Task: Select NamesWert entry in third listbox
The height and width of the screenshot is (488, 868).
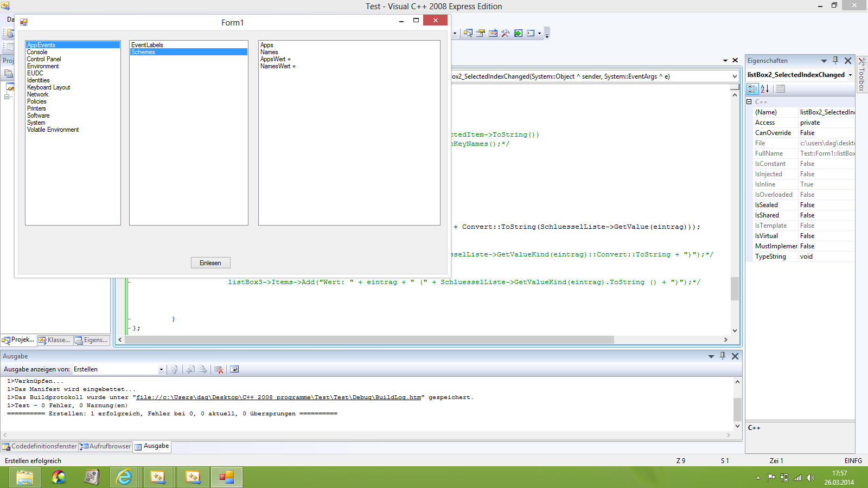Action: (x=349, y=66)
